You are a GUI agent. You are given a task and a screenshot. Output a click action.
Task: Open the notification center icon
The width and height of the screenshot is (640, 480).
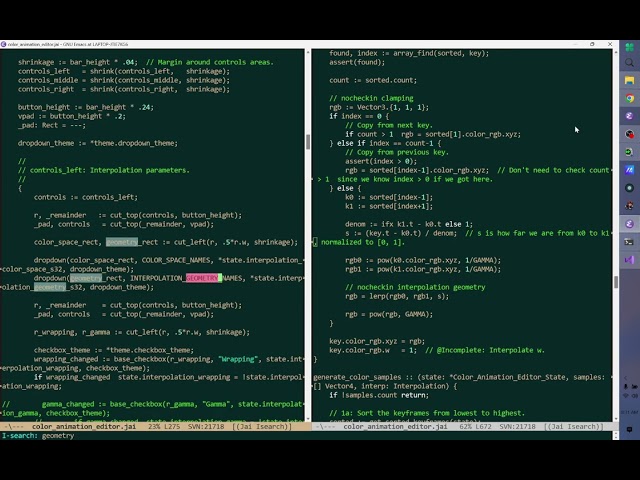(x=629, y=429)
